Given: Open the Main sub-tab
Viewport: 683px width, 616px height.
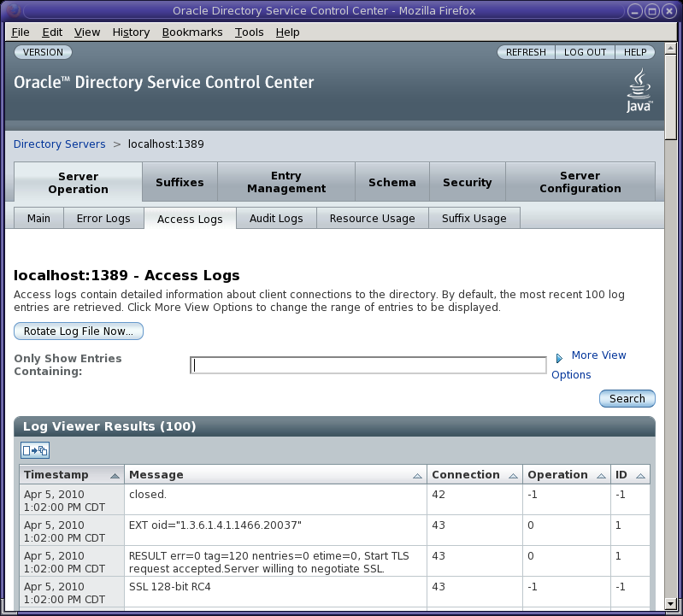Looking at the screenshot, I should 38,218.
